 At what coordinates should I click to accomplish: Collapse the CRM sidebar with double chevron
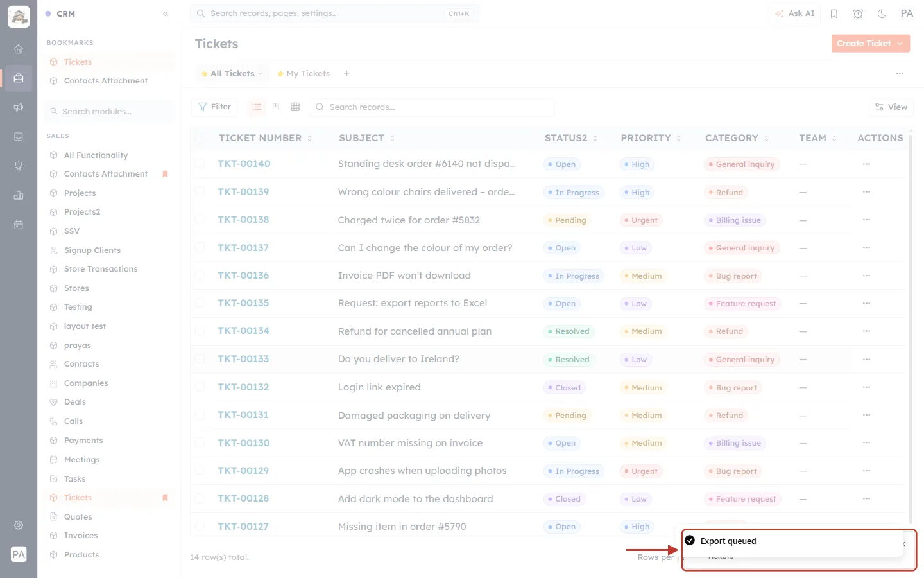coord(166,13)
